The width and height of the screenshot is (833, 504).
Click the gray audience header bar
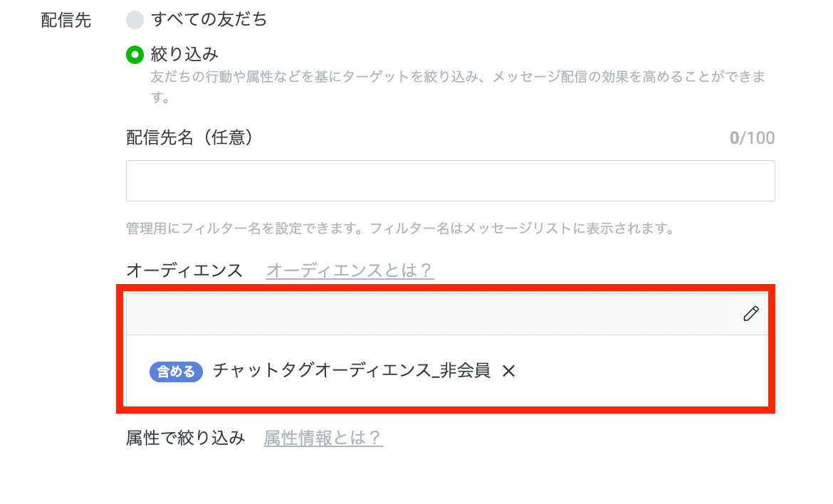[x=427, y=314]
